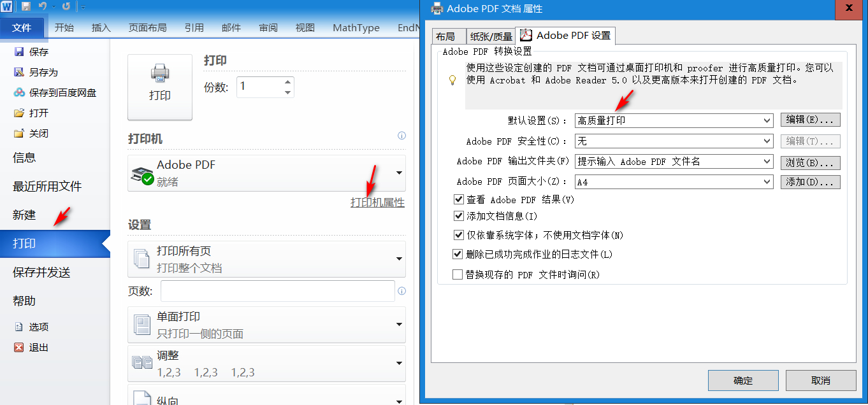Open the MathType ribbon tab
This screenshot has height=405, width=868.
coord(356,27)
